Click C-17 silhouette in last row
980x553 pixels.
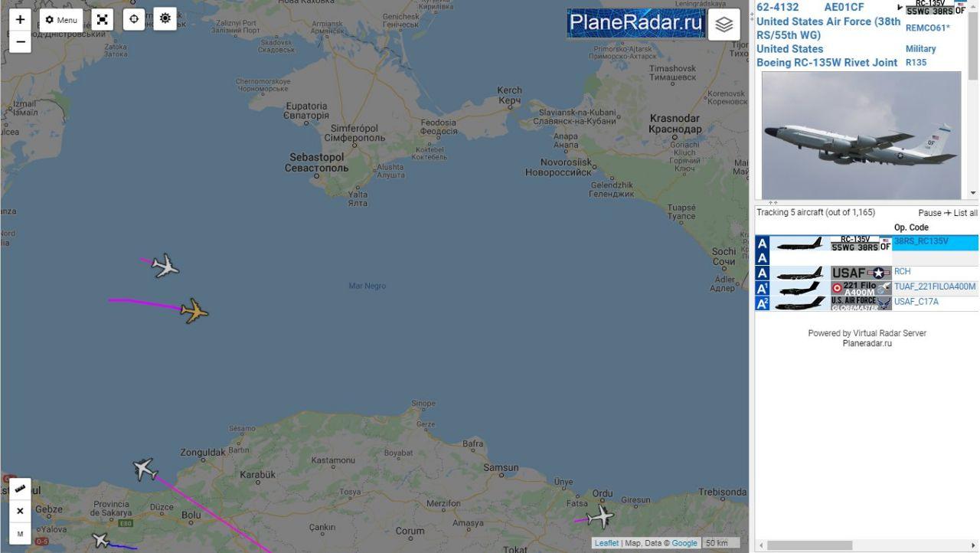click(799, 303)
